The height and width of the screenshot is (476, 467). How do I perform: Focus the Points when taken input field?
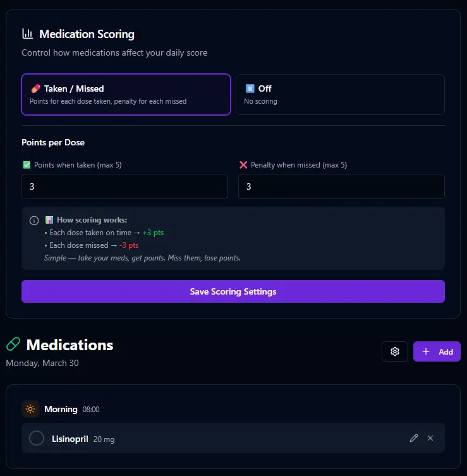(x=124, y=186)
